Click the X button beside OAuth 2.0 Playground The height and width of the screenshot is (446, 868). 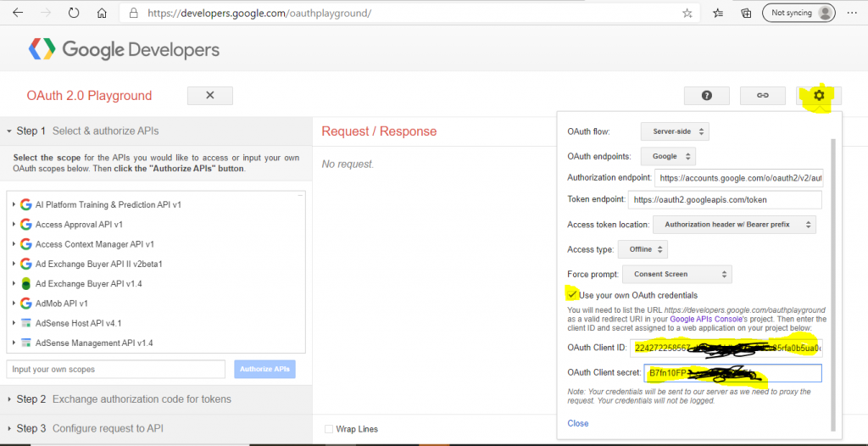210,95
